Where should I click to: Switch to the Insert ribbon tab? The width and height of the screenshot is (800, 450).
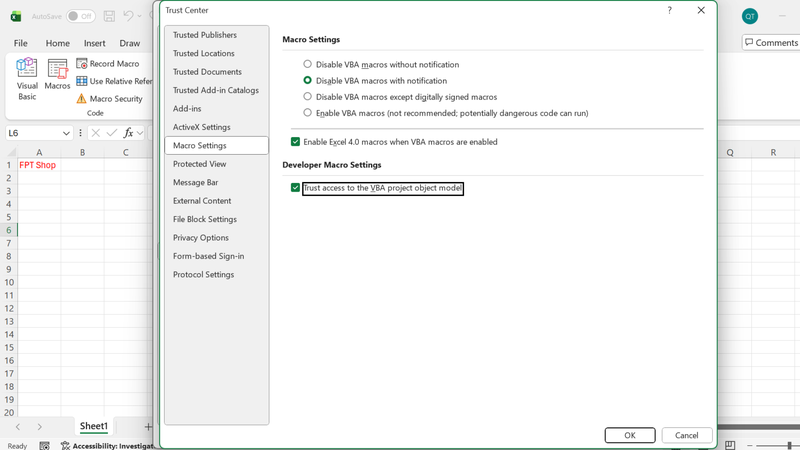(x=94, y=43)
